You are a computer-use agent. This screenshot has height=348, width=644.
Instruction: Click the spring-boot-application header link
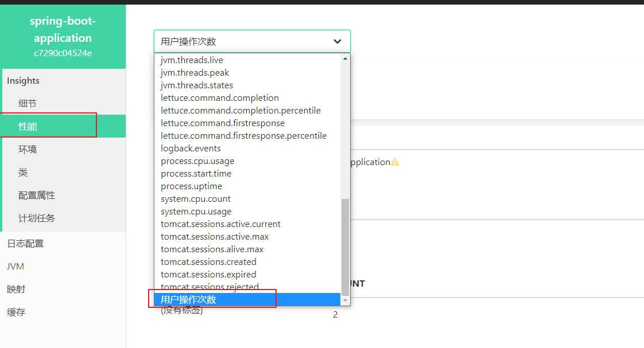click(63, 30)
